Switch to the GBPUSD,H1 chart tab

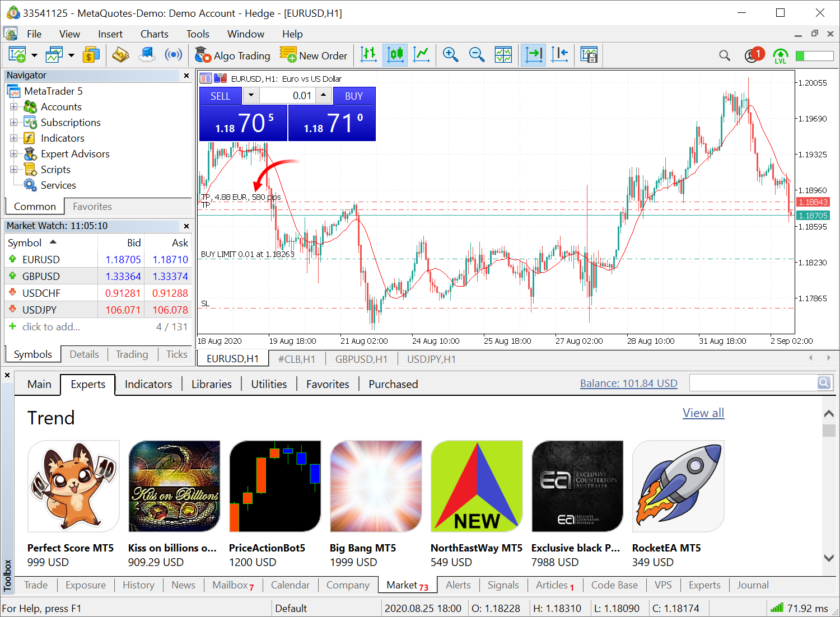[x=361, y=359]
